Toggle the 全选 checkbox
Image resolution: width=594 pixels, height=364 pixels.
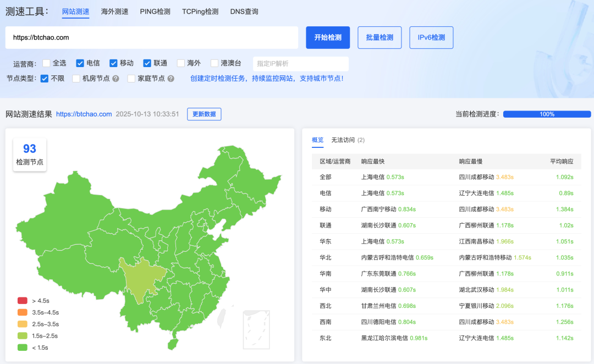click(46, 63)
